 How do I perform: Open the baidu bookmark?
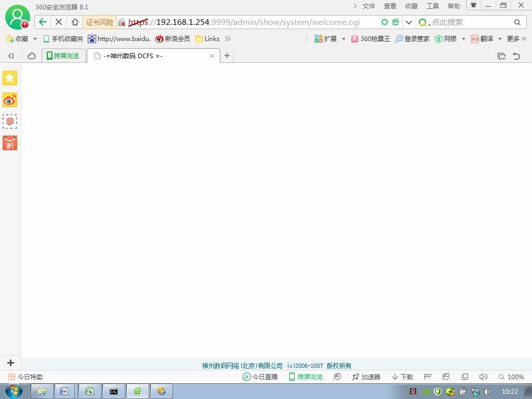coord(119,38)
